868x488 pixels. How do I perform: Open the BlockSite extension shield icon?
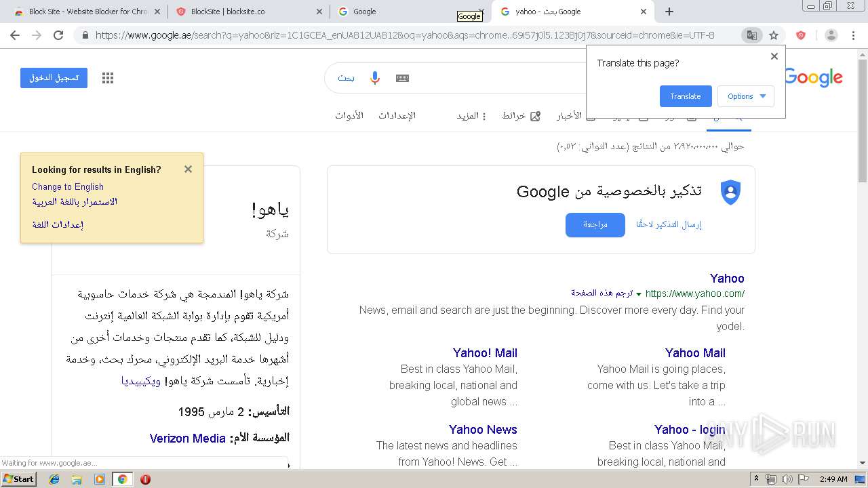point(801,35)
